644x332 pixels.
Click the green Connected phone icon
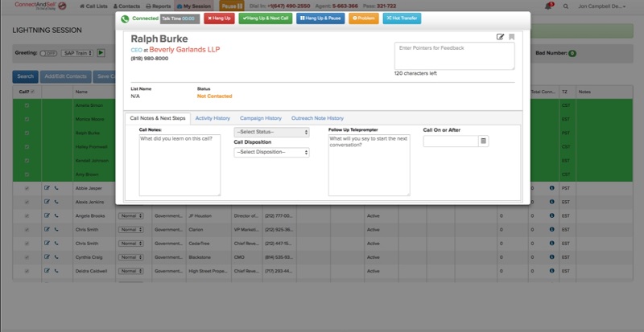[125, 18]
